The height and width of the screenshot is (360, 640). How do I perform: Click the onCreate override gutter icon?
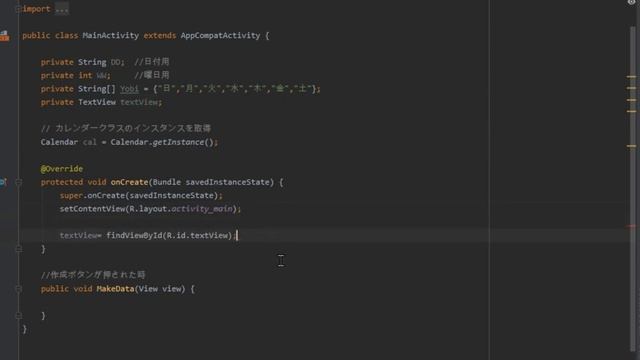[x=3, y=182]
